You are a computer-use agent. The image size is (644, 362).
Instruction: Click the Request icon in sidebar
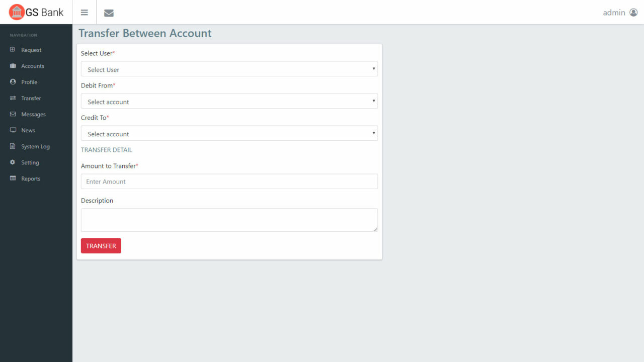pyautogui.click(x=13, y=50)
